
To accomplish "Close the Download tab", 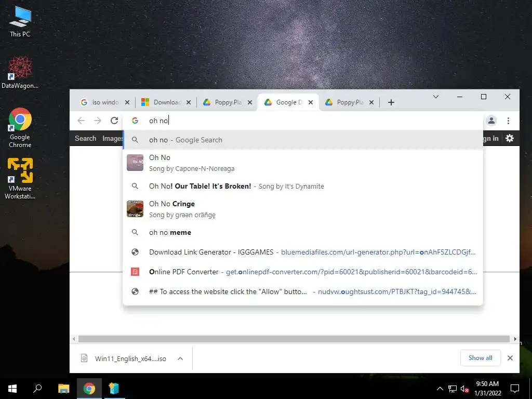I will point(189,102).
